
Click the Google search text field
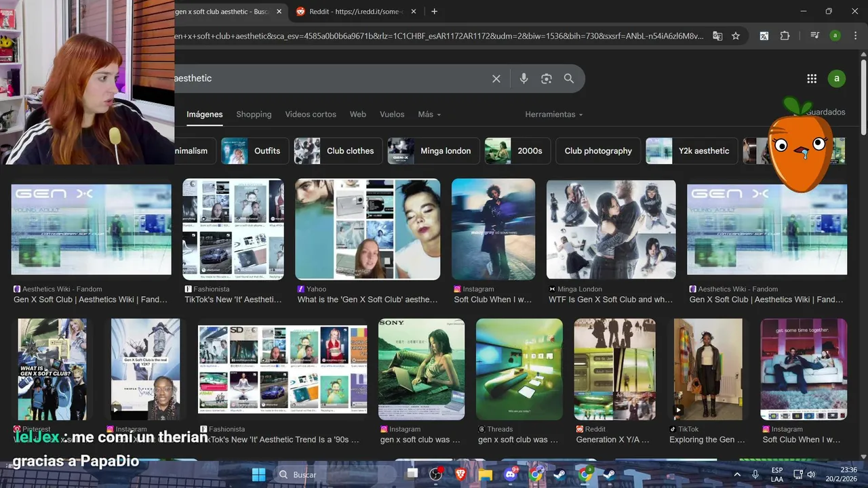(329, 79)
